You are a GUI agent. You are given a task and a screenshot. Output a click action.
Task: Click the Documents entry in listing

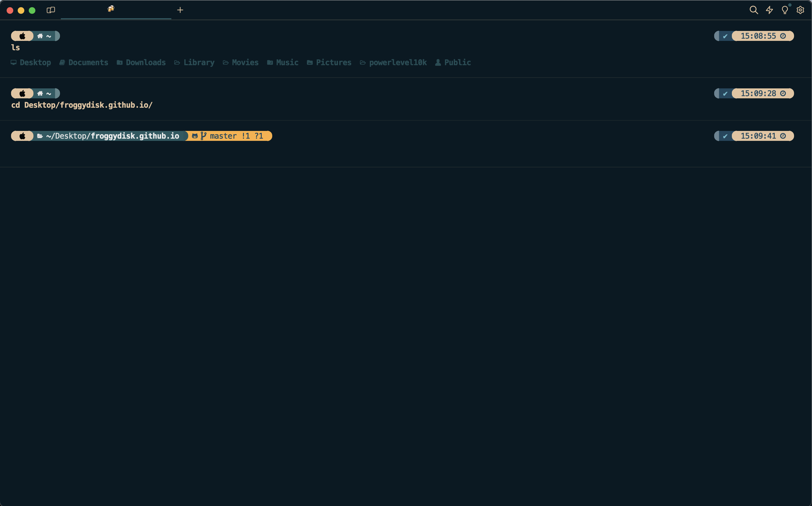(88, 63)
